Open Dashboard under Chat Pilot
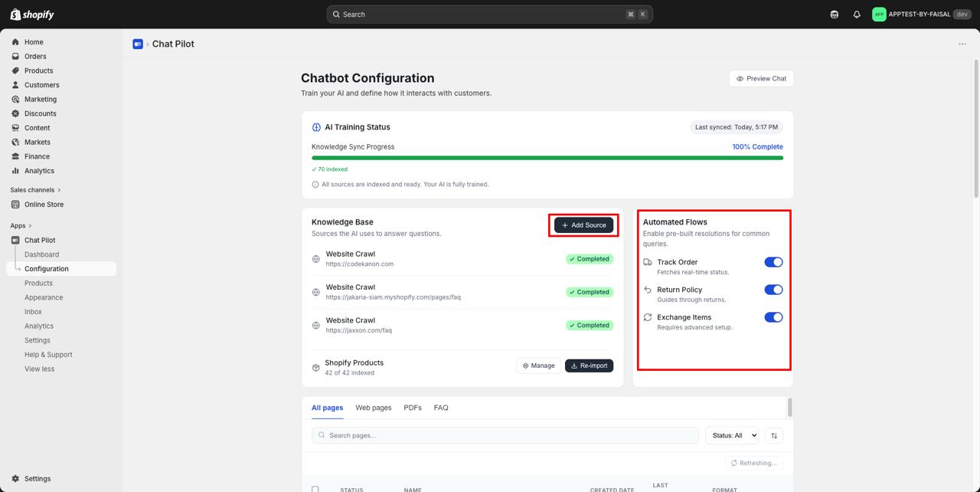Screen dimensions: 980x492 pyautogui.click(x=41, y=254)
